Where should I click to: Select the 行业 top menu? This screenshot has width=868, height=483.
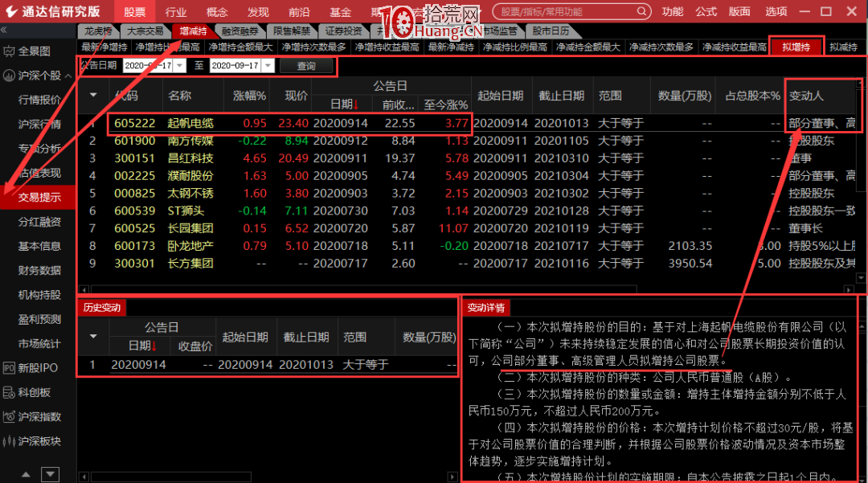coord(175,11)
